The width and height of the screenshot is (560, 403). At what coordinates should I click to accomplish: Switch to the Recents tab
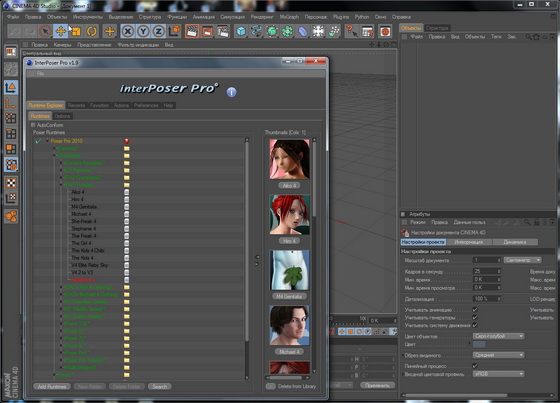tap(76, 105)
